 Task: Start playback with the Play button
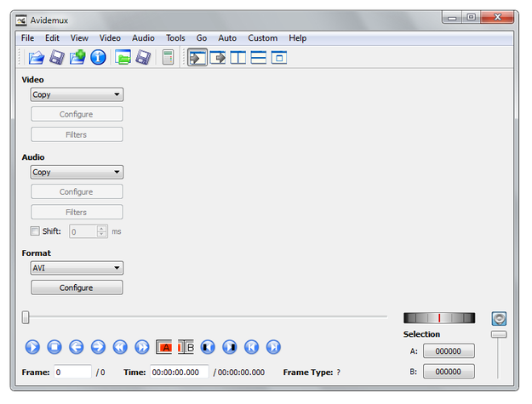(32, 347)
